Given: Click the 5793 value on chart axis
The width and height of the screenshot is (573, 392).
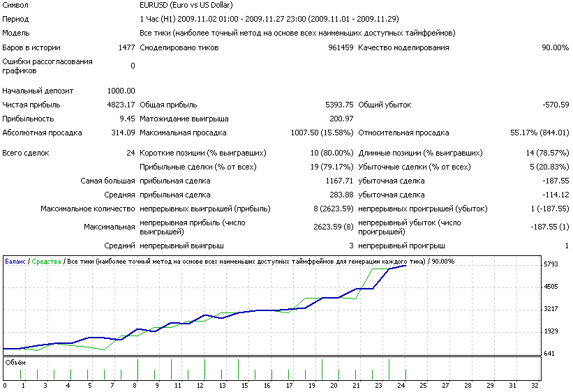Looking at the screenshot, I should [553, 264].
